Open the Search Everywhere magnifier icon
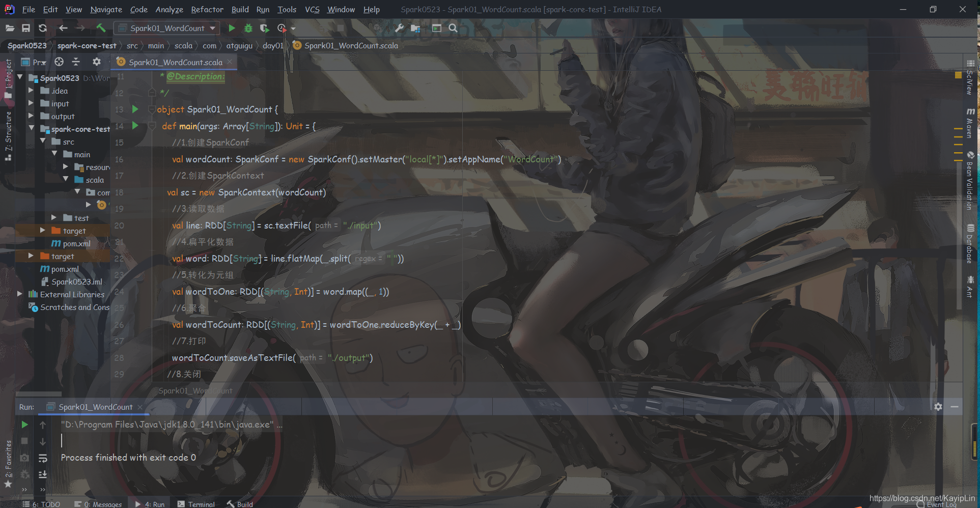Viewport: 980px width, 508px height. pos(453,28)
